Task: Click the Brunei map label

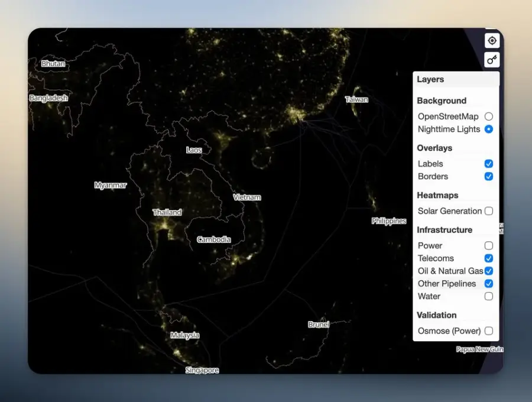Action: click(x=318, y=325)
